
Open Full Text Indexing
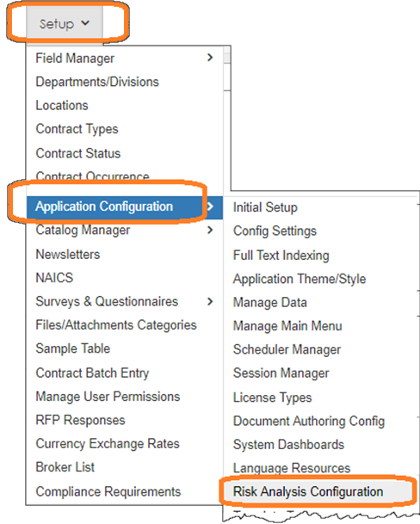pos(281,256)
